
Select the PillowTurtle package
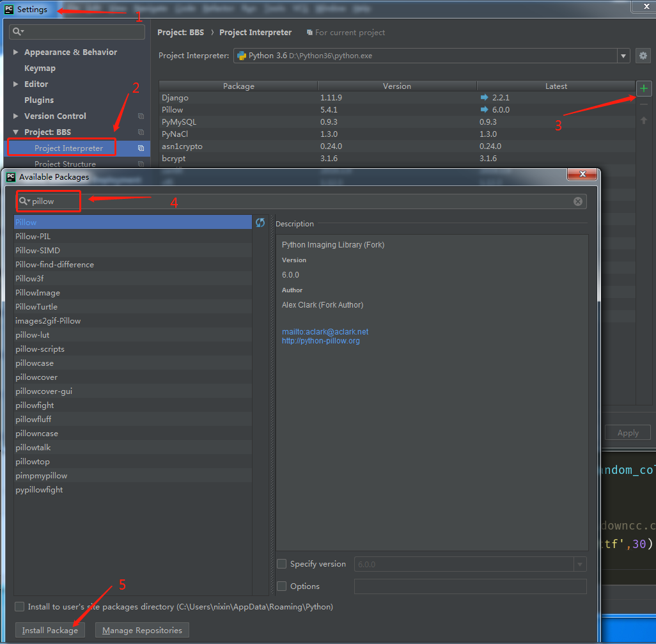click(133, 307)
